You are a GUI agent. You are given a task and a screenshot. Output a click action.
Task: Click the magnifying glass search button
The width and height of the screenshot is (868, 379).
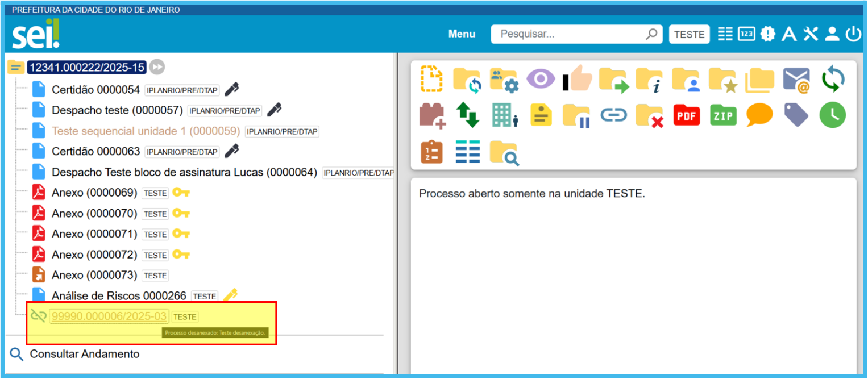click(651, 34)
